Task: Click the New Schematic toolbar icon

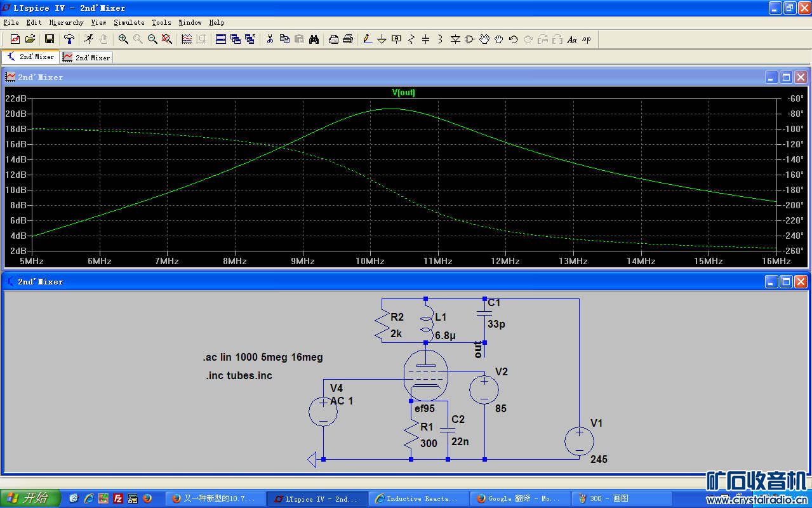Action: tap(15, 39)
